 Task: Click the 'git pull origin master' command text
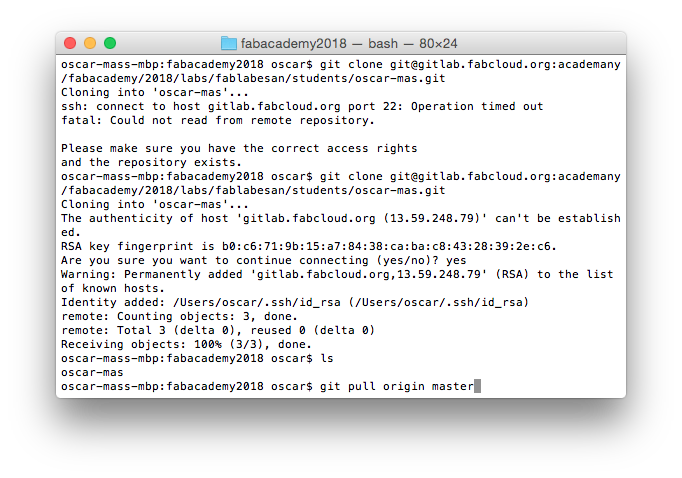click(396, 386)
